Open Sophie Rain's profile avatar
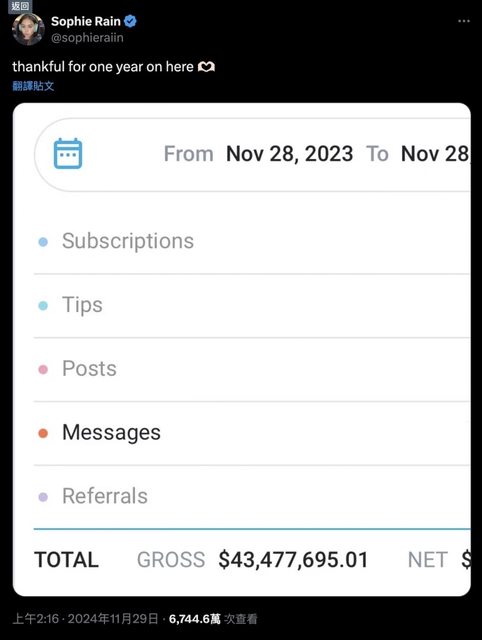 point(28,29)
